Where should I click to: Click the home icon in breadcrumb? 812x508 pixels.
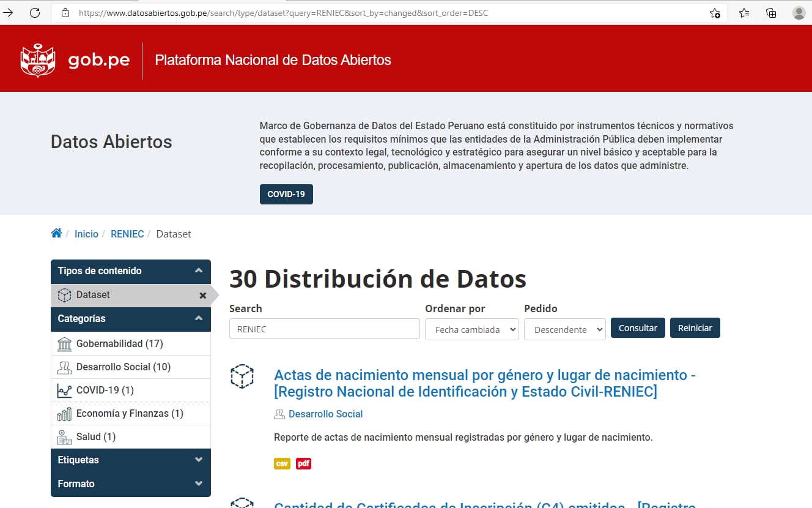(56, 233)
